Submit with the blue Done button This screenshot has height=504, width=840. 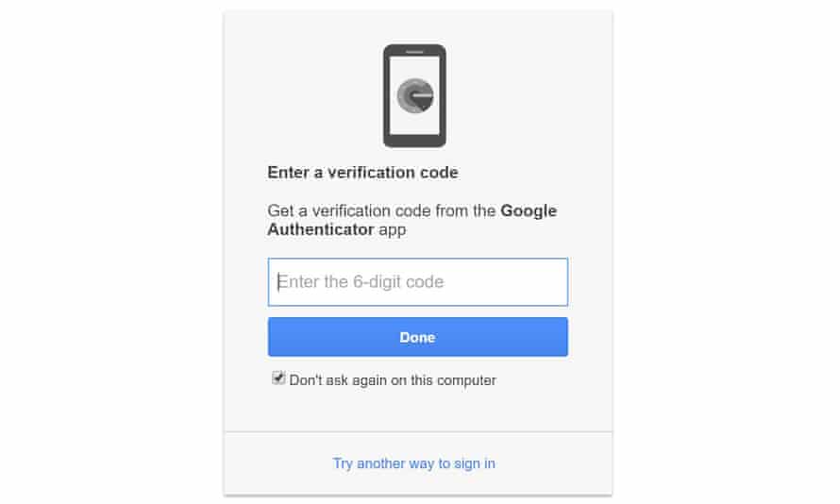click(418, 337)
